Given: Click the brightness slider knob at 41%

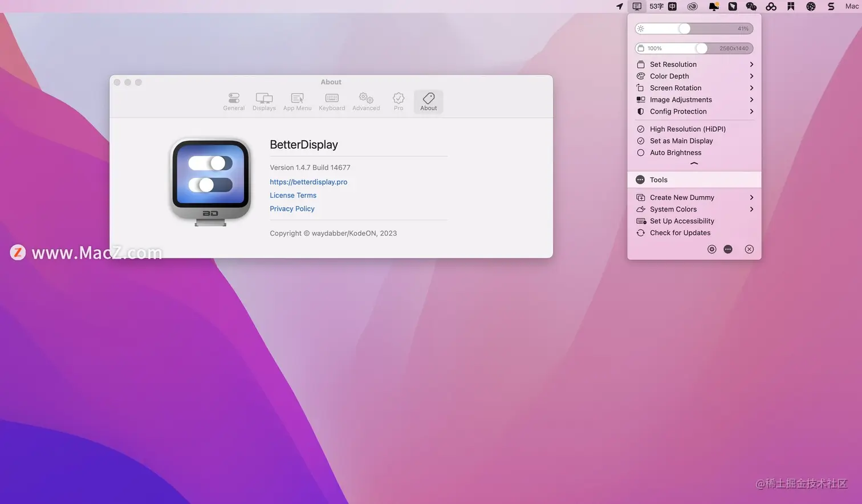Looking at the screenshot, I should [x=684, y=29].
